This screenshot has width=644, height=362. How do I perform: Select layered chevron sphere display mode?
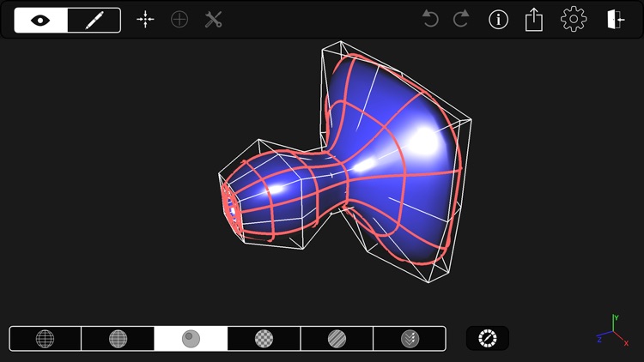click(x=410, y=339)
